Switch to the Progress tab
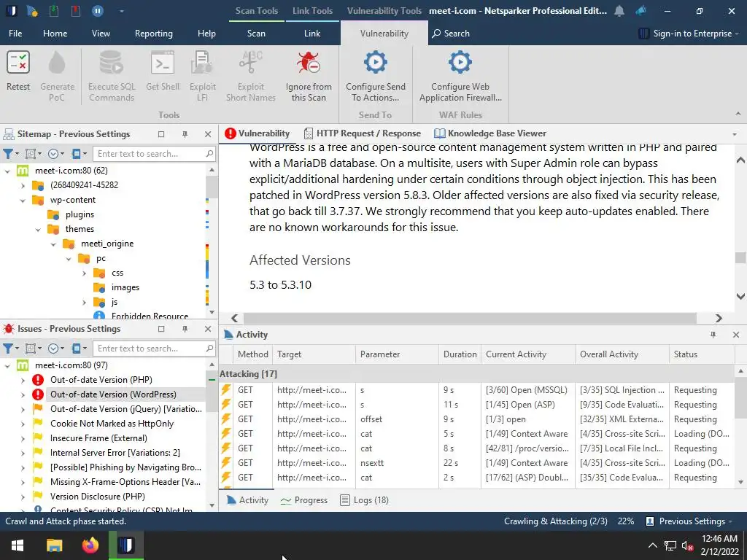 tap(304, 500)
